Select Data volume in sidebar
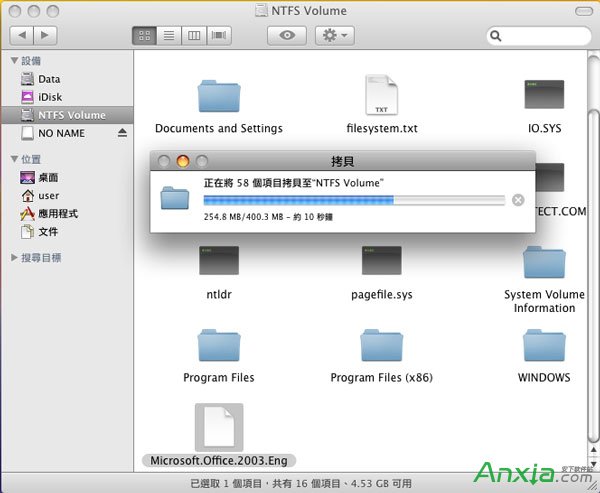The image size is (600, 493). (49, 79)
